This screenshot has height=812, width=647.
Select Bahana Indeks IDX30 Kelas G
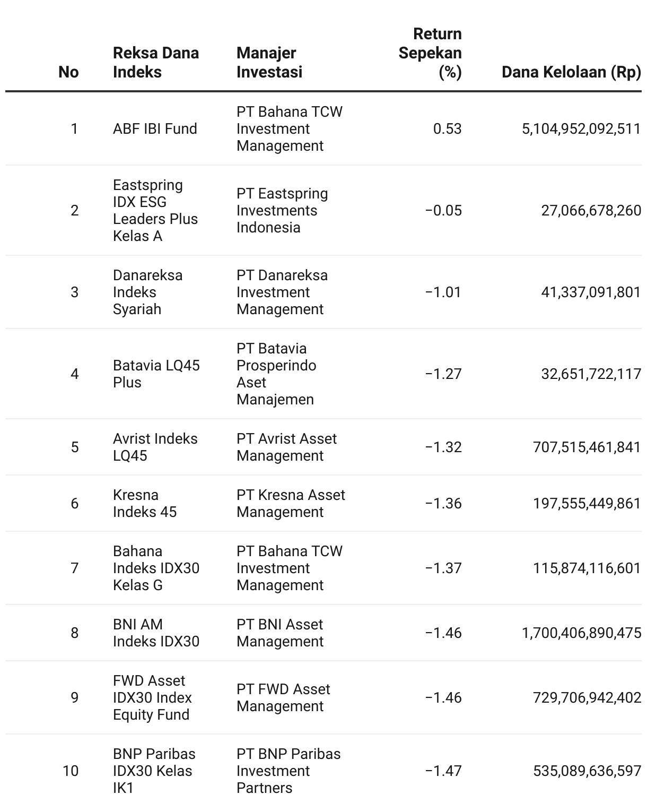tap(156, 568)
